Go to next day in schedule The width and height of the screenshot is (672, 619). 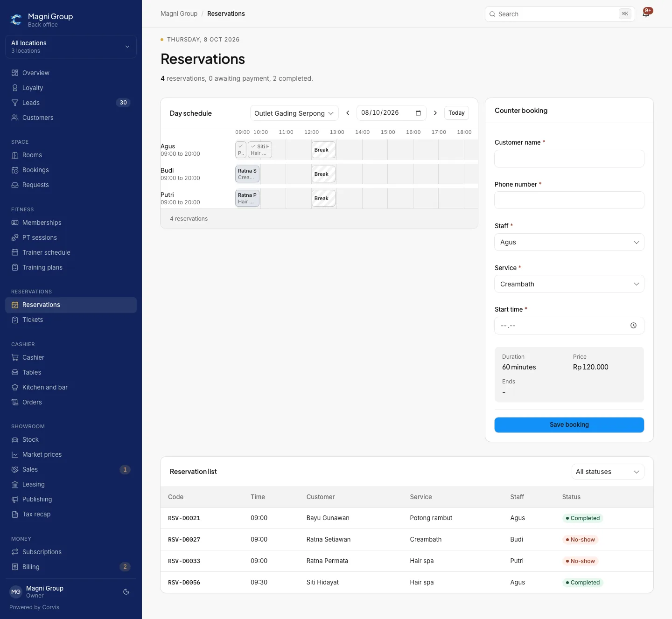(x=435, y=113)
